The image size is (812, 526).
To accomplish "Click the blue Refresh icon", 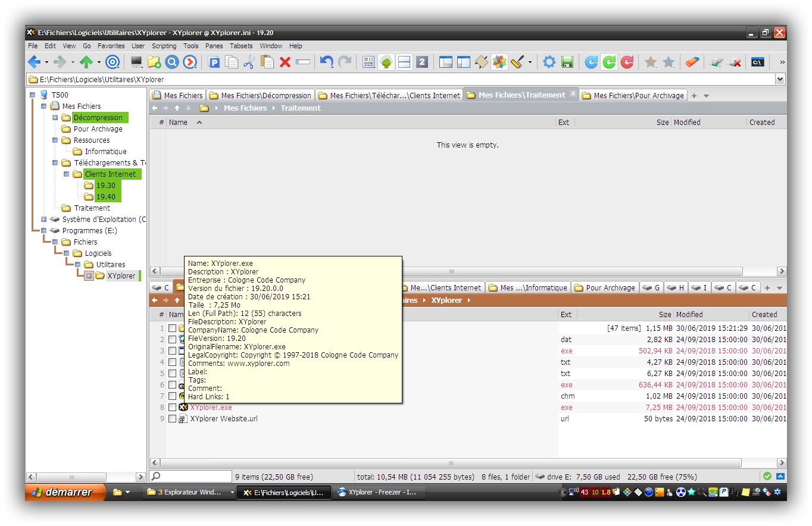I will [591, 61].
